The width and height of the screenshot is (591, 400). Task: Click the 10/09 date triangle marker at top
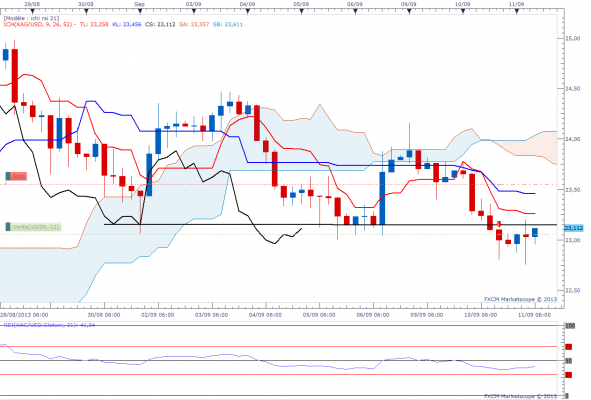click(463, 11)
